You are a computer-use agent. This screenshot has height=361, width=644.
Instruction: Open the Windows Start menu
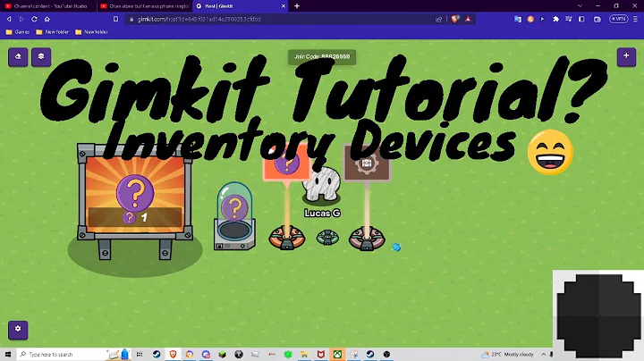pyautogui.click(x=8, y=354)
